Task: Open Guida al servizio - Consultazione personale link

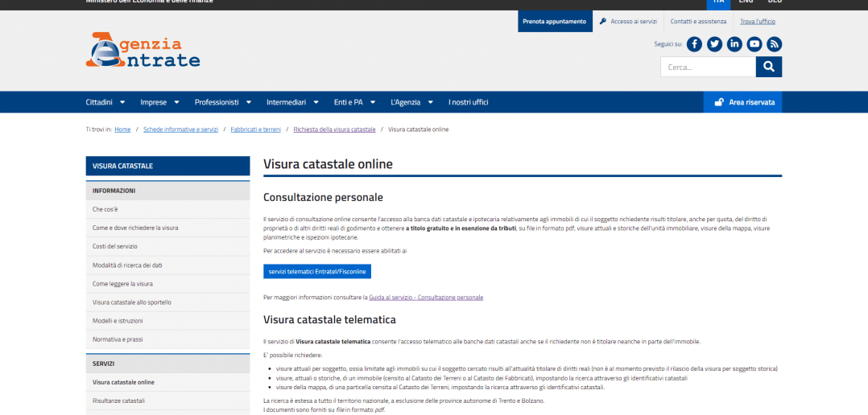Action: coord(426,298)
